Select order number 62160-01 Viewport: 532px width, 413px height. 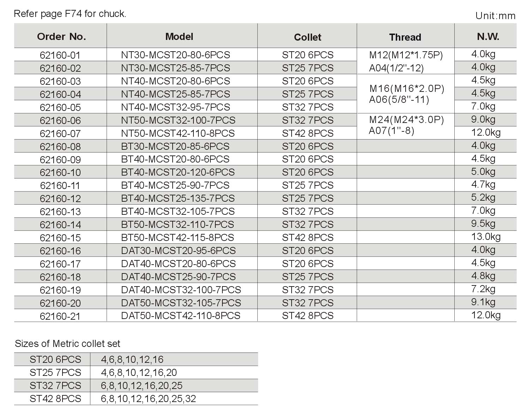click(60, 55)
